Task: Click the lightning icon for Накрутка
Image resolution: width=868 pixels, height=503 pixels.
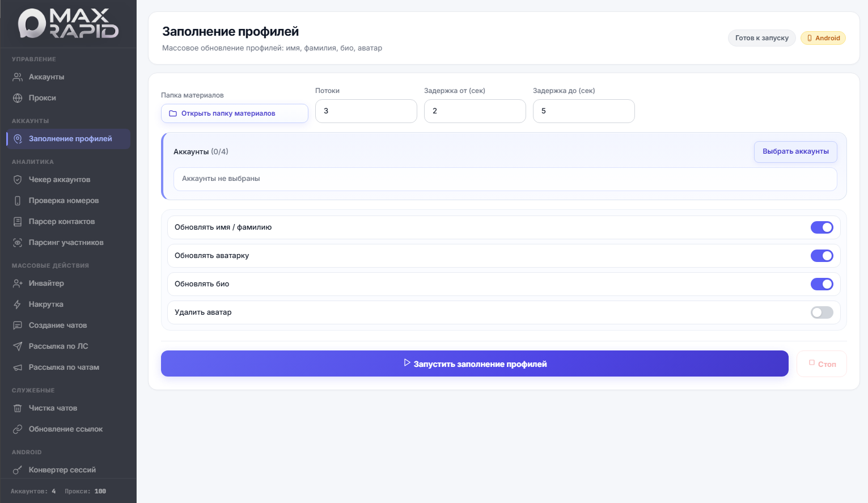Action: coord(18,305)
